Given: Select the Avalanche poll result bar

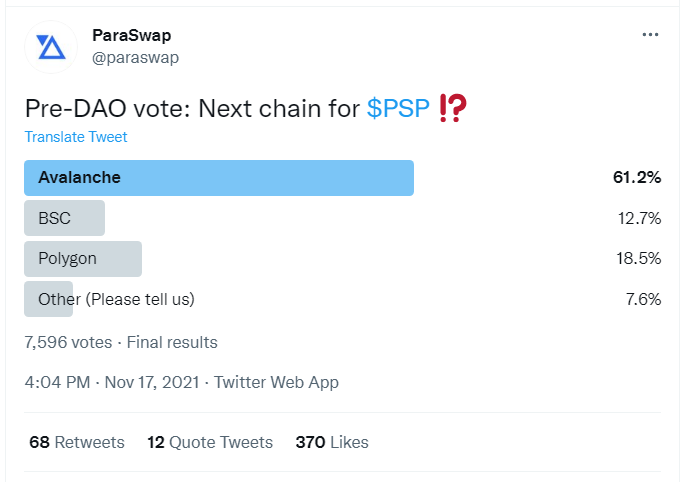Looking at the screenshot, I should pos(219,178).
